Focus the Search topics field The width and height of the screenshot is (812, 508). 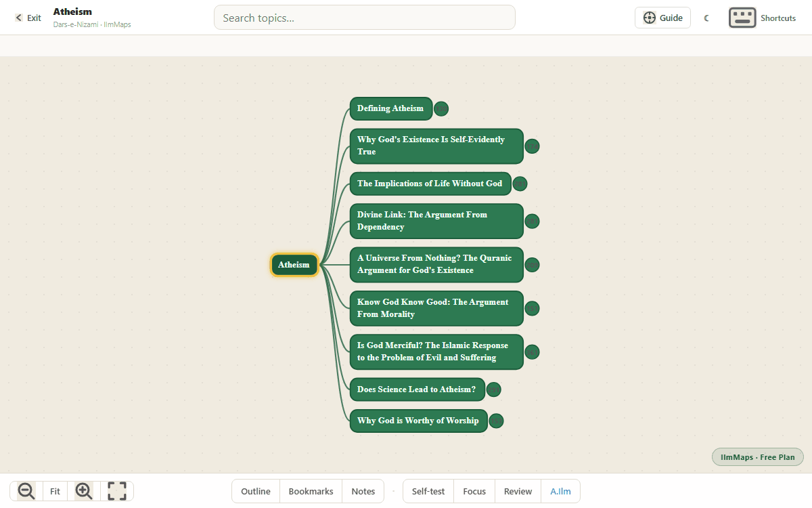(364, 18)
